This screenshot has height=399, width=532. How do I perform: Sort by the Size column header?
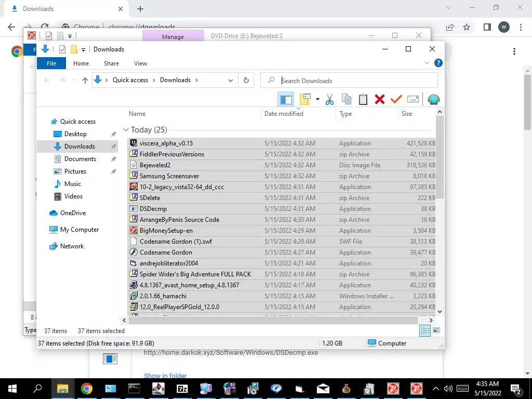click(x=417, y=114)
